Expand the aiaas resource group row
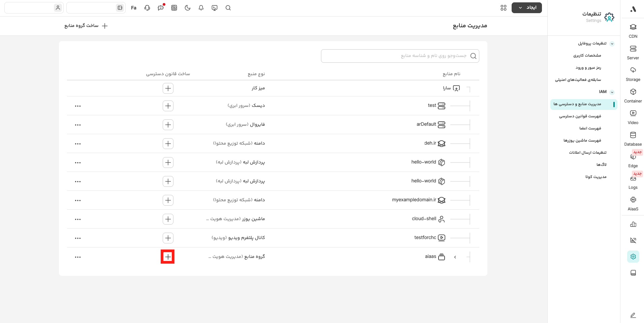 point(455,257)
